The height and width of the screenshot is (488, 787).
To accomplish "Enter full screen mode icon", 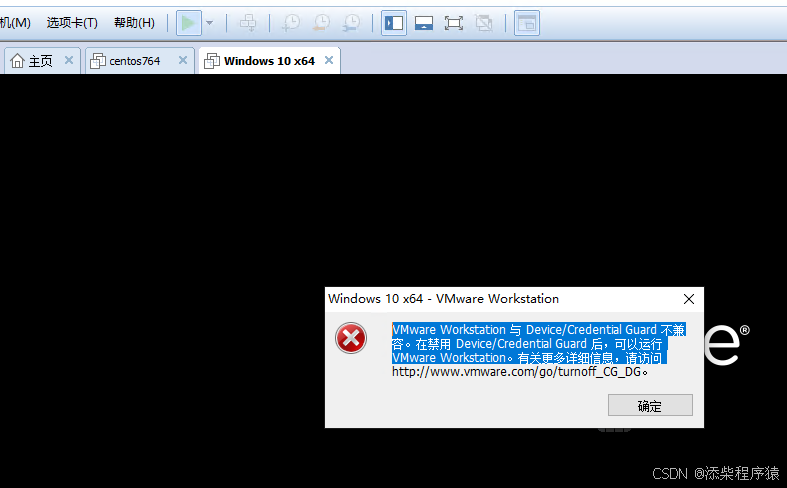I will (x=454, y=23).
